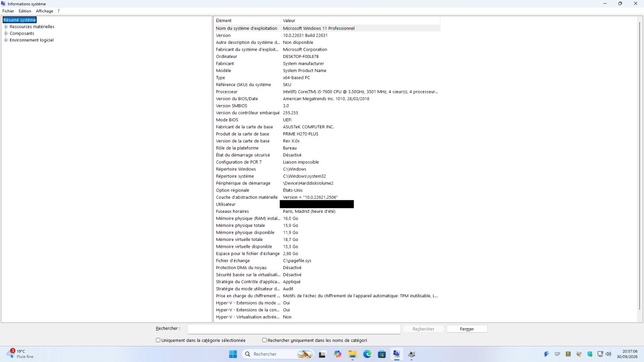Open the Edition menu
The width and height of the screenshot is (644, 362).
click(25, 11)
